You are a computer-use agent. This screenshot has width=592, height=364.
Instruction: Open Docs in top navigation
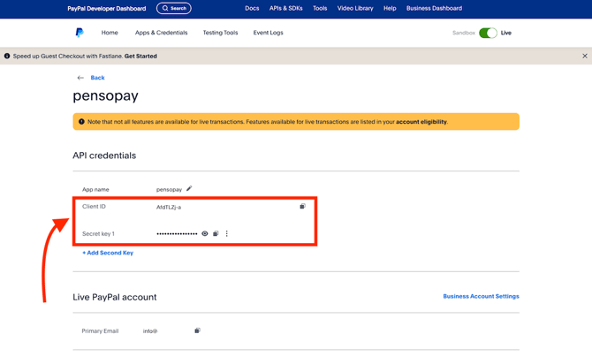pos(252,8)
